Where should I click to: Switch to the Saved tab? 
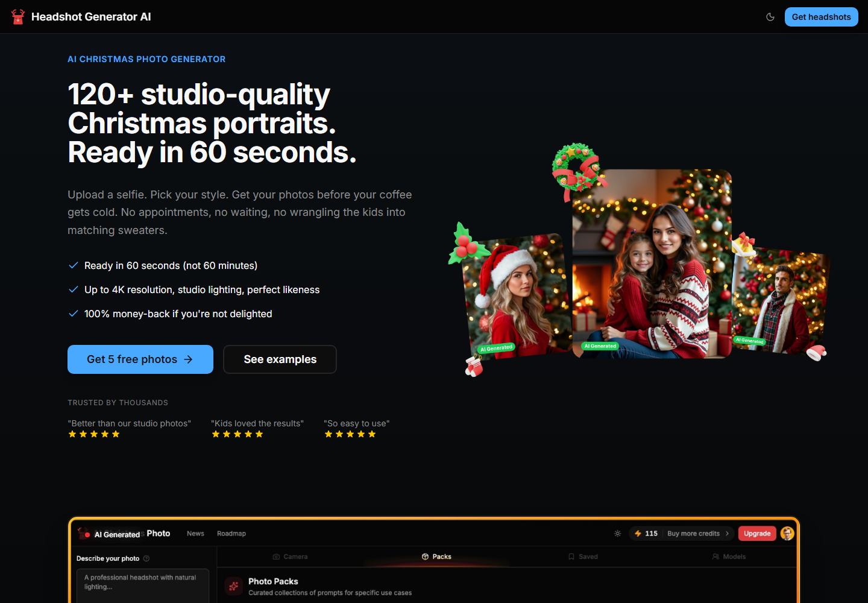583,557
